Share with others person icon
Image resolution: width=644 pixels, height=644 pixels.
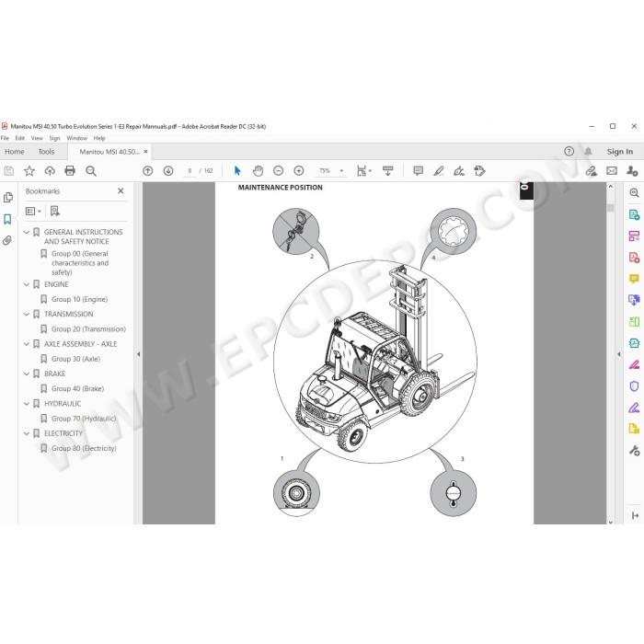[x=632, y=171]
